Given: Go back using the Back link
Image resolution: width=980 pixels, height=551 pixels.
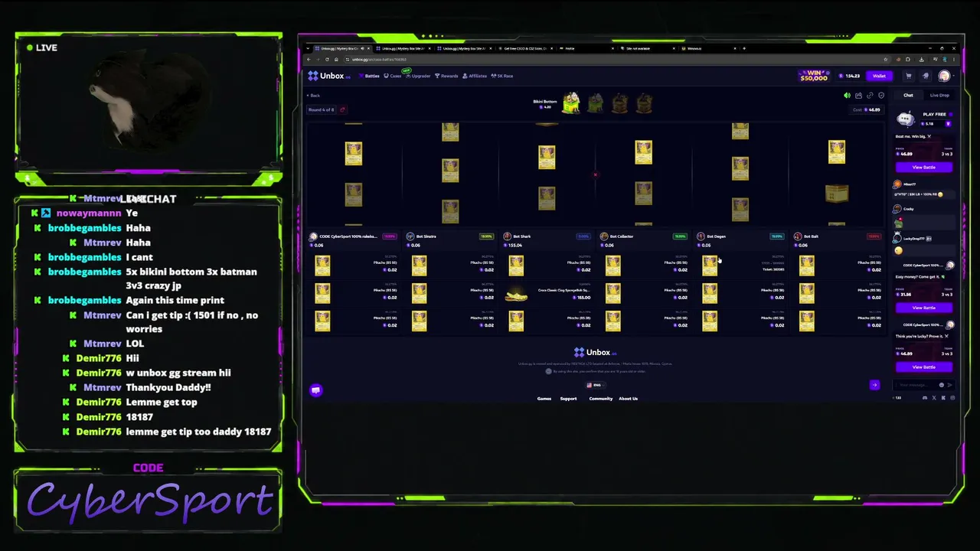Looking at the screenshot, I should click(x=314, y=96).
